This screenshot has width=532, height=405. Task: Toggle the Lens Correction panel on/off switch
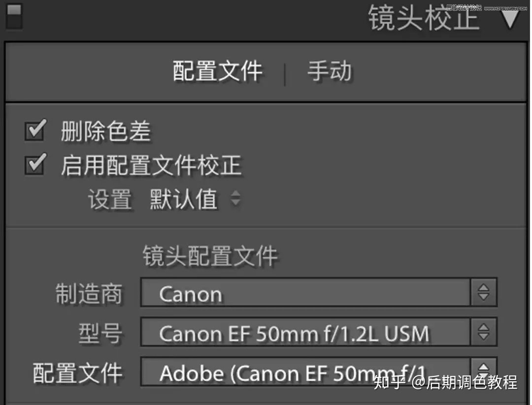click(14, 16)
